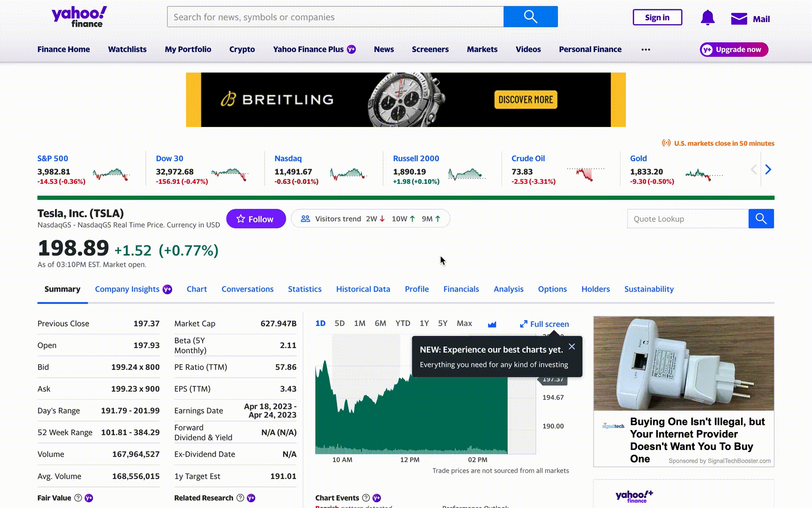Click the Russell 2000 index link

pos(416,158)
